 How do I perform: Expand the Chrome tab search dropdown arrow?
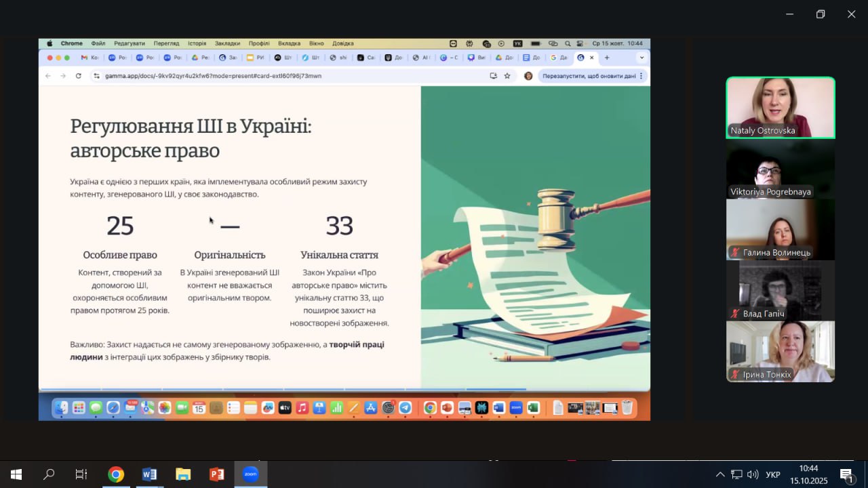[642, 58]
